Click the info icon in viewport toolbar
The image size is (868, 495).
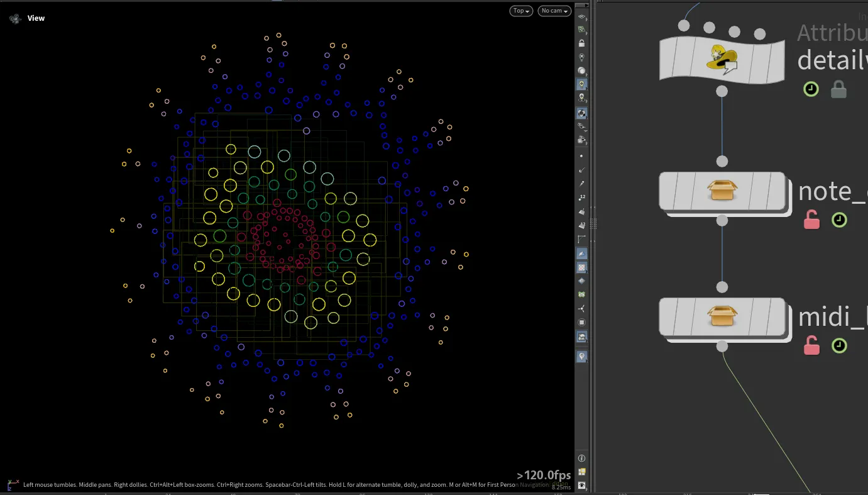582,459
